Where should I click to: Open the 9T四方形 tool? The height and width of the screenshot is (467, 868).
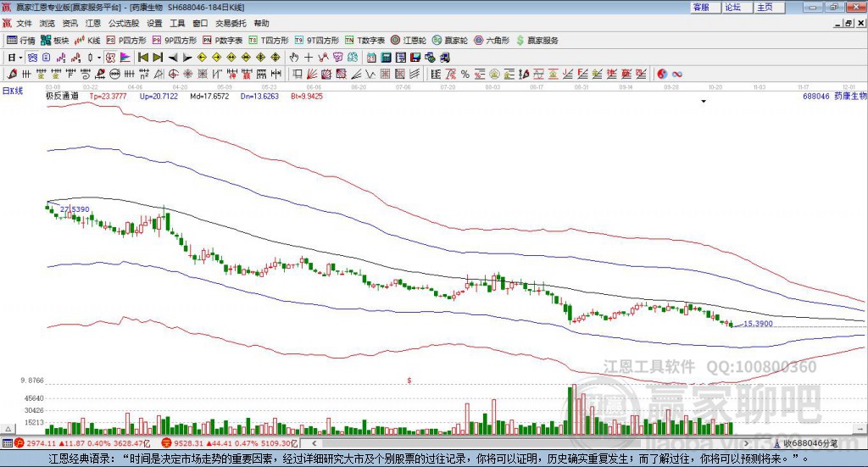point(317,41)
